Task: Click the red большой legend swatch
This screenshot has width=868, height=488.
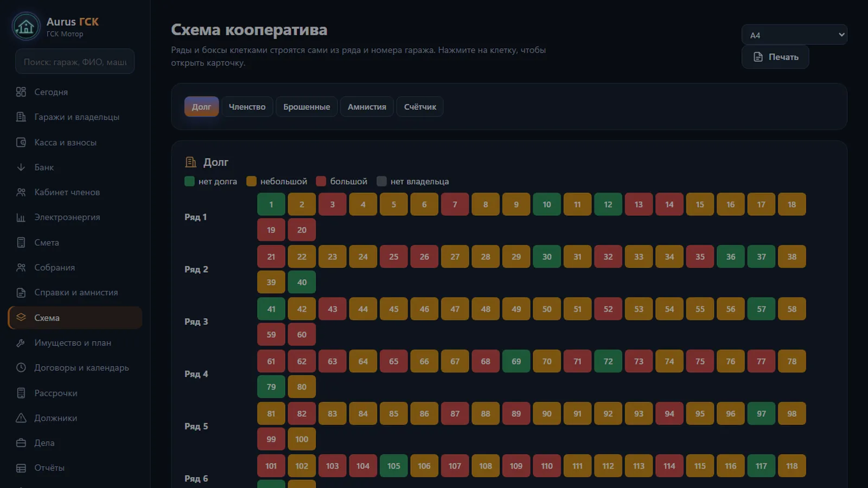Action: click(321, 181)
